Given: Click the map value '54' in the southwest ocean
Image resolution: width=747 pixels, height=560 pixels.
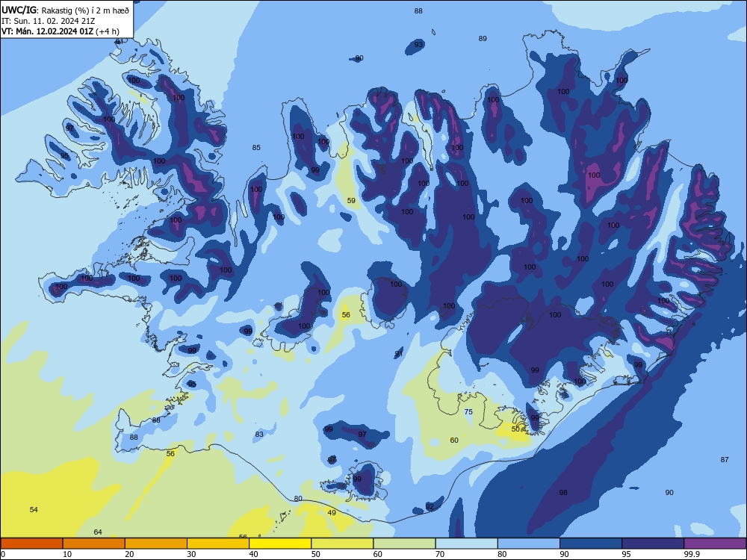Looking at the screenshot, I should tap(34, 509).
